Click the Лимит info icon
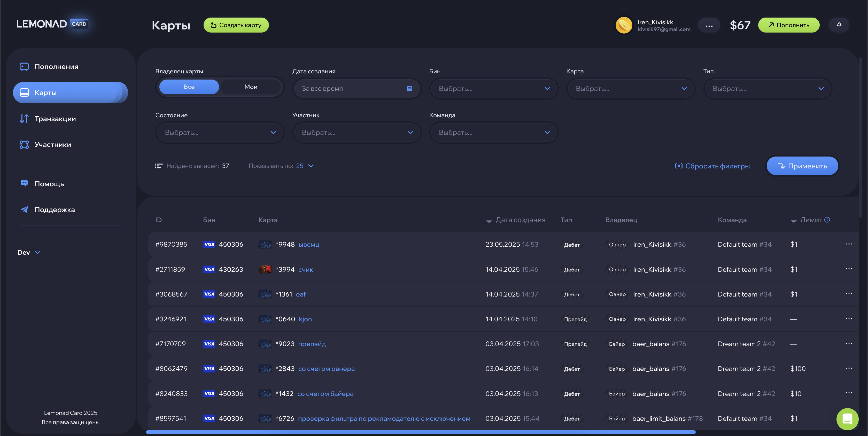Viewport: 868px width, 436px height. pyautogui.click(x=827, y=220)
